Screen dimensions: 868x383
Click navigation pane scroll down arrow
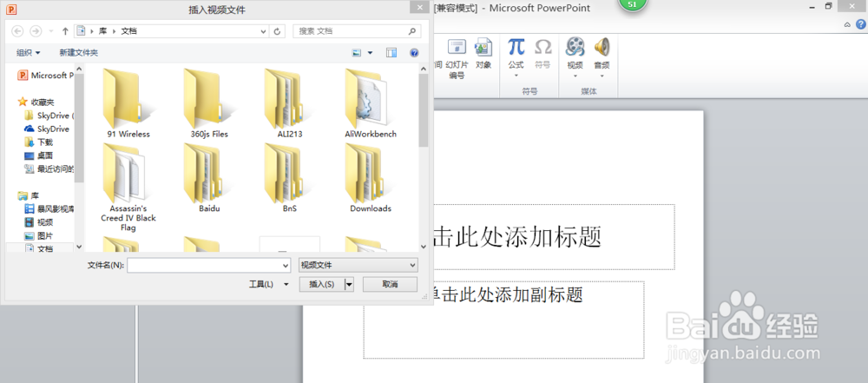[x=79, y=247]
